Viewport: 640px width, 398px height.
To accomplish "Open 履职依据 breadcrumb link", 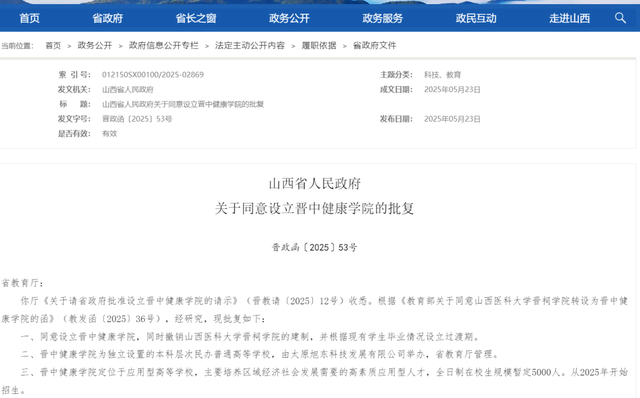I will click(x=319, y=45).
